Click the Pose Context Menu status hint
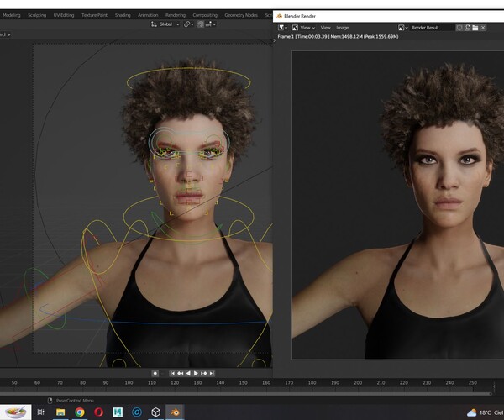Screen dimensions: 504x420 (x=75, y=401)
